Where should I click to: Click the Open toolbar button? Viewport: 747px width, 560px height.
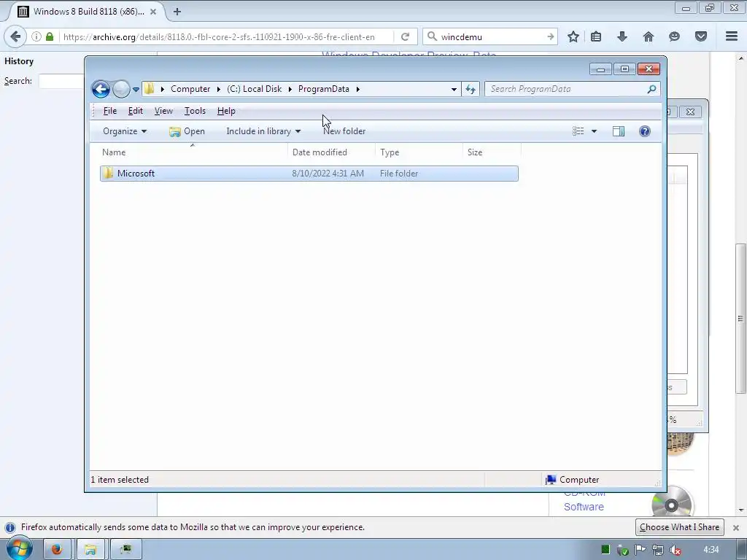click(x=187, y=131)
